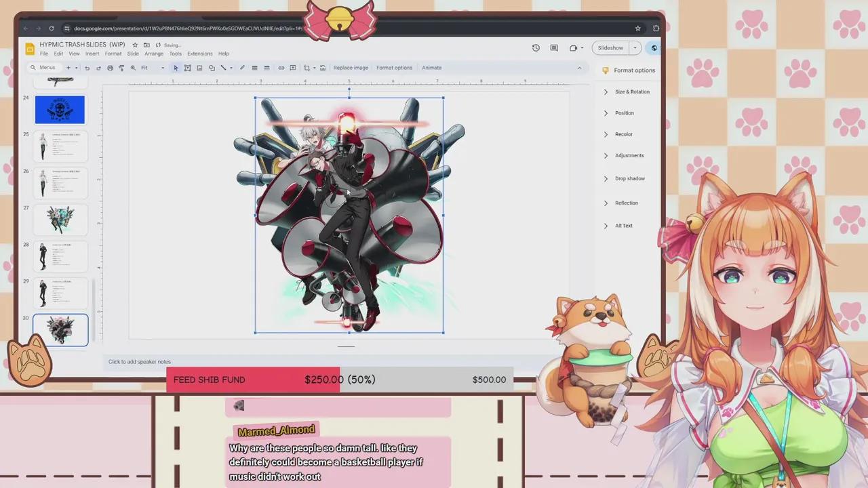868x488 pixels.
Task: Select slide 27 thumbnail
Action: (60, 220)
